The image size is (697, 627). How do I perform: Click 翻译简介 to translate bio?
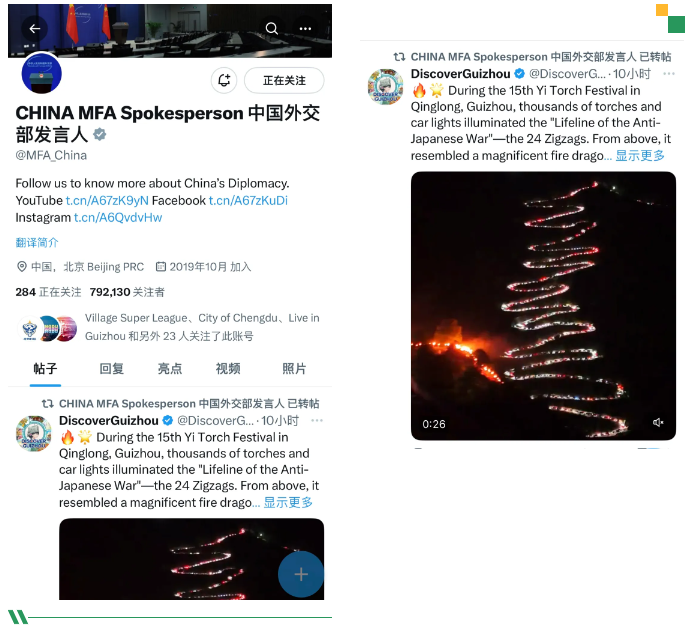[x=37, y=243]
